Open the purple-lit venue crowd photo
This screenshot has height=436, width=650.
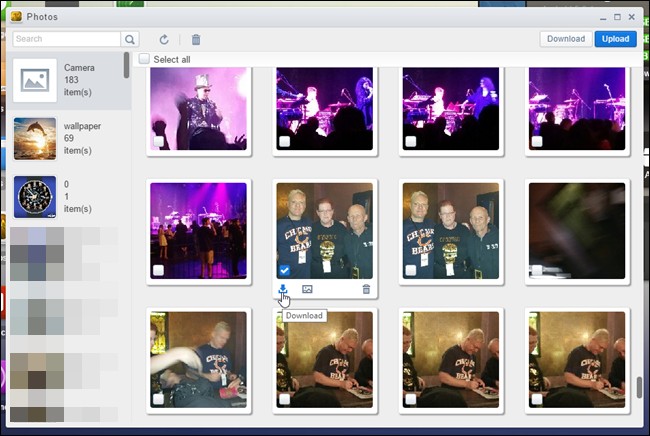coord(199,231)
